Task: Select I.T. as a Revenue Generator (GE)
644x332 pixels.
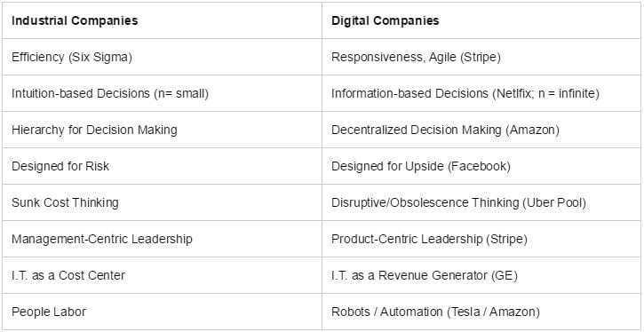Action: pos(481,275)
